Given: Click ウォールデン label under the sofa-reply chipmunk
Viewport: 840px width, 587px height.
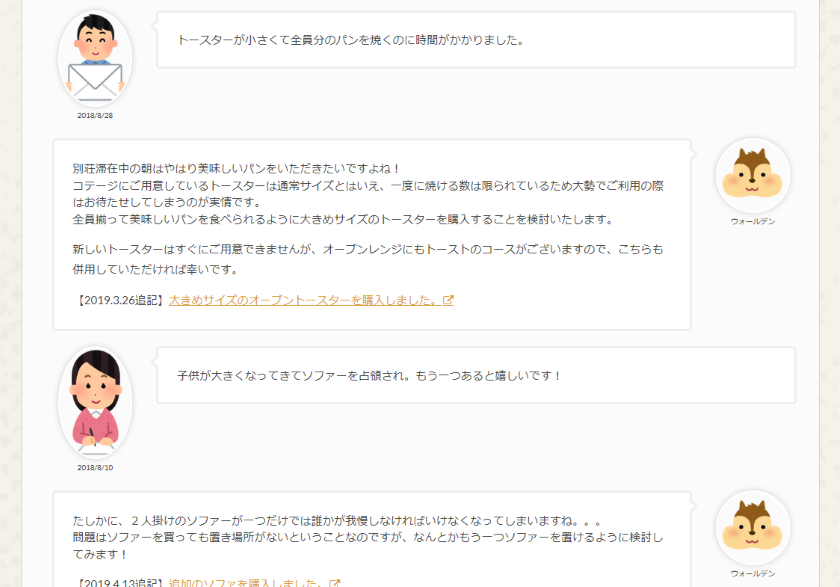Looking at the screenshot, I should coord(753,574).
